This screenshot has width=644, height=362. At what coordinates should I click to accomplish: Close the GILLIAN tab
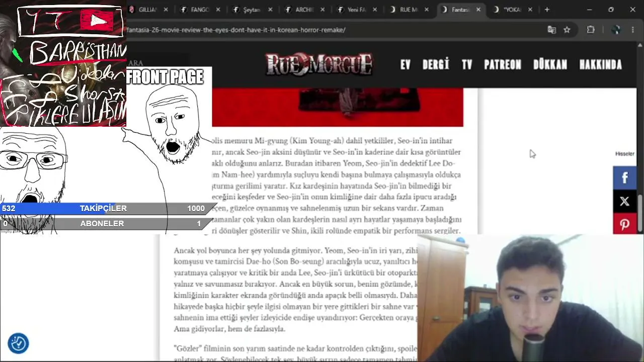[x=166, y=10]
